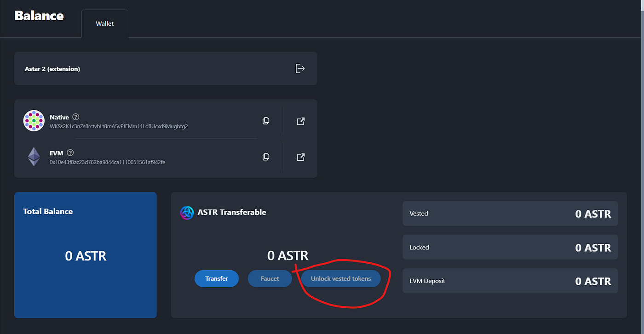The width and height of the screenshot is (644, 334).
Task: Copy the EVM address
Action: 265,157
